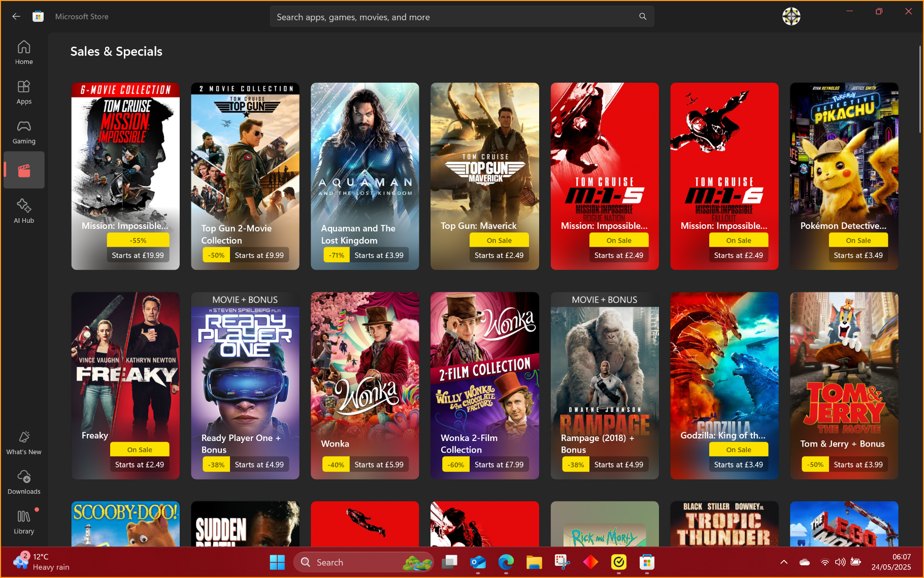
Task: Open the OneDrive cloud tray icon
Action: pyautogui.click(x=805, y=562)
